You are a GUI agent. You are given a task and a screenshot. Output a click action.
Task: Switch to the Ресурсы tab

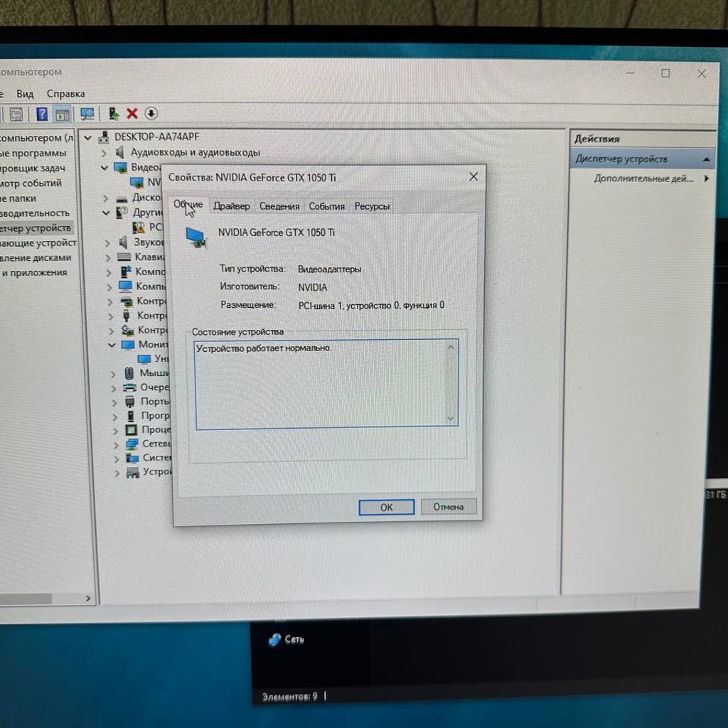(x=372, y=206)
